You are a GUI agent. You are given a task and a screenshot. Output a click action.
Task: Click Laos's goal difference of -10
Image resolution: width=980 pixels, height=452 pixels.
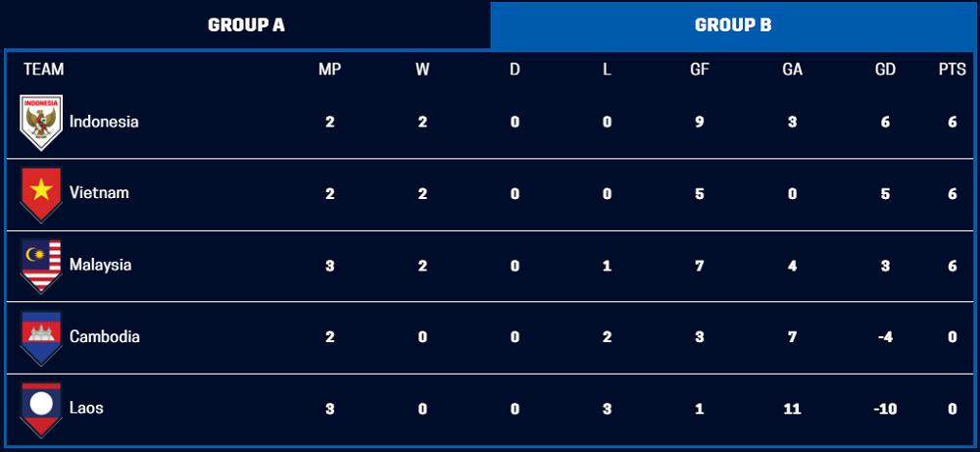[885, 409]
